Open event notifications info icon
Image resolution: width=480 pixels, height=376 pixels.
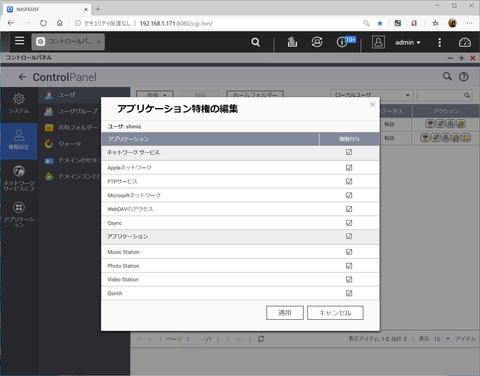pos(342,42)
